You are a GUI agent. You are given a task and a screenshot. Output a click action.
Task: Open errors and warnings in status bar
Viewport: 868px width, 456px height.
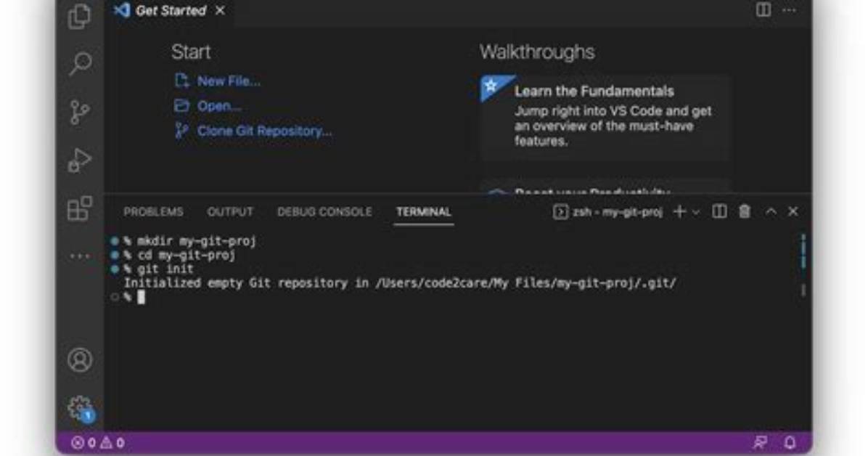pos(98,443)
